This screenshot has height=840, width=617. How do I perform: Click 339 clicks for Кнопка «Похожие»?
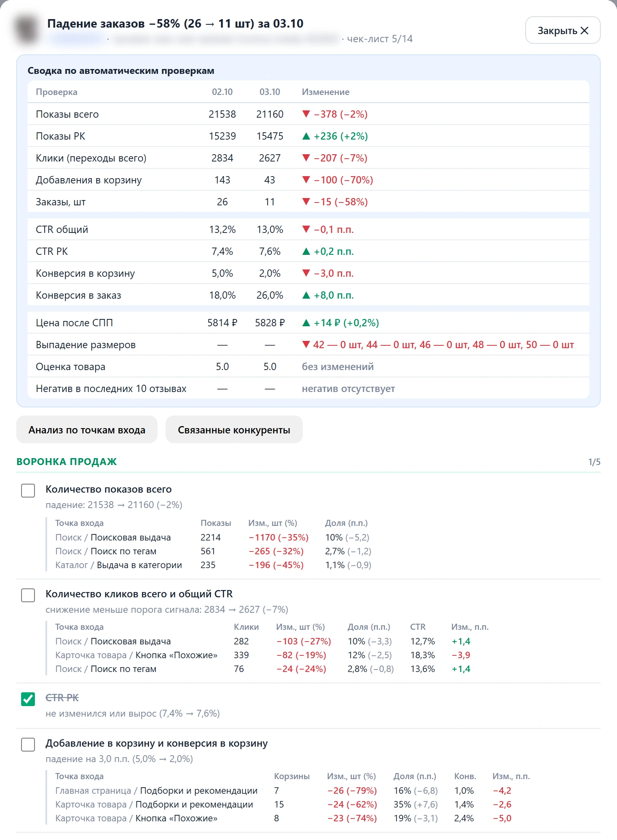click(242, 655)
